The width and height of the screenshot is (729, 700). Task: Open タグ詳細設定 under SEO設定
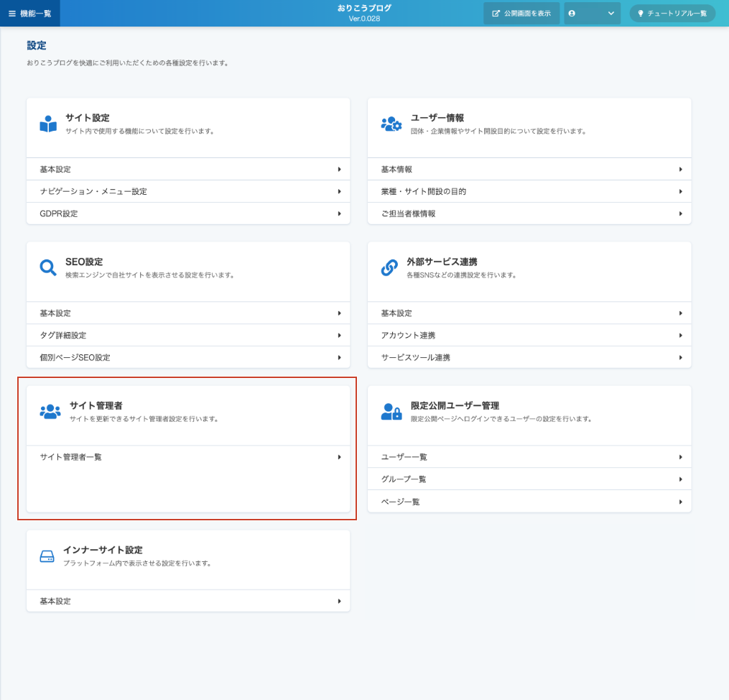point(188,336)
